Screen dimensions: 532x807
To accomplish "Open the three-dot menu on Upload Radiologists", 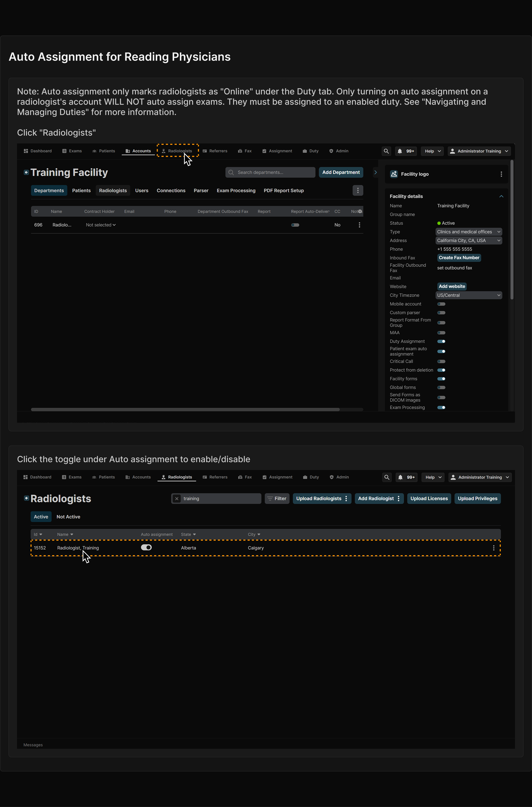I will [x=346, y=498].
